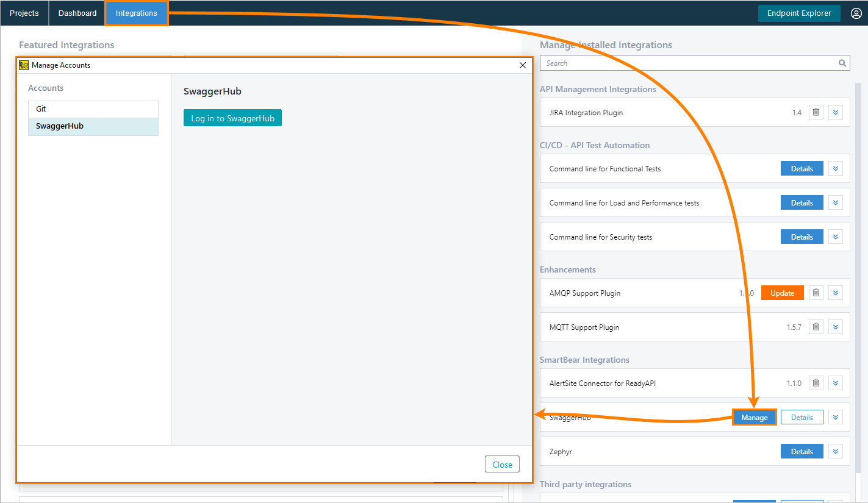Uninstall the AMQP Support Plugin using the trash icon

[x=816, y=293]
